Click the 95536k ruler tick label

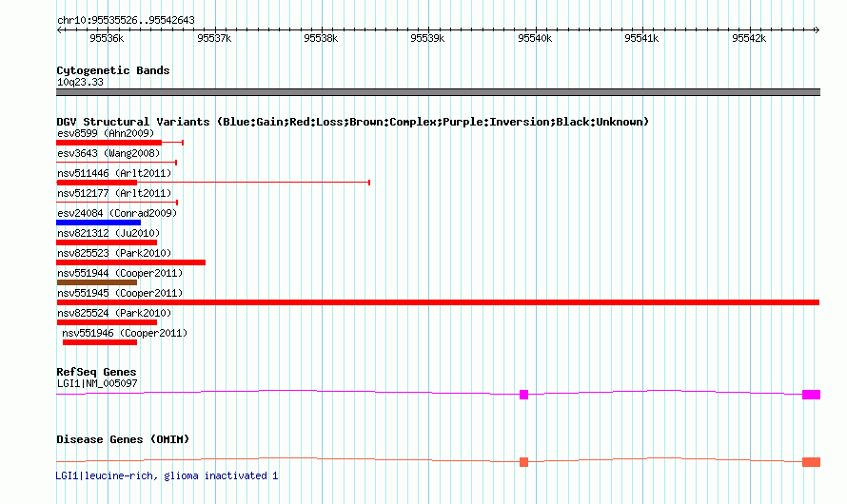[107, 38]
